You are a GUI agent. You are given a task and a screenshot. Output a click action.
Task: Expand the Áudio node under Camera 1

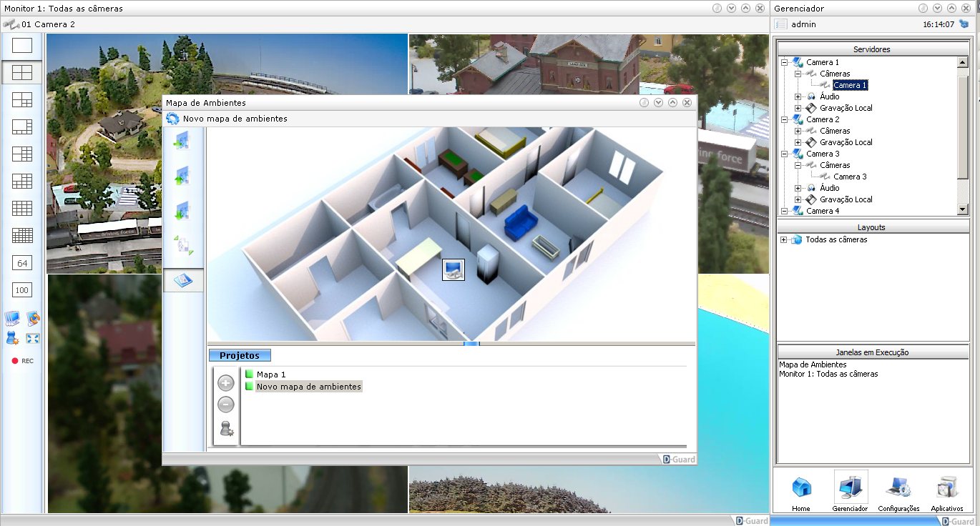(798, 96)
